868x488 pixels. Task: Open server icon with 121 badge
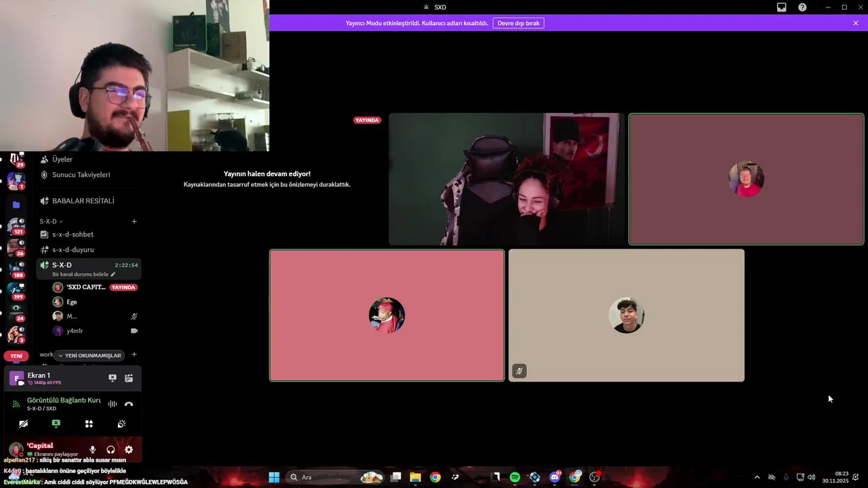click(16, 226)
